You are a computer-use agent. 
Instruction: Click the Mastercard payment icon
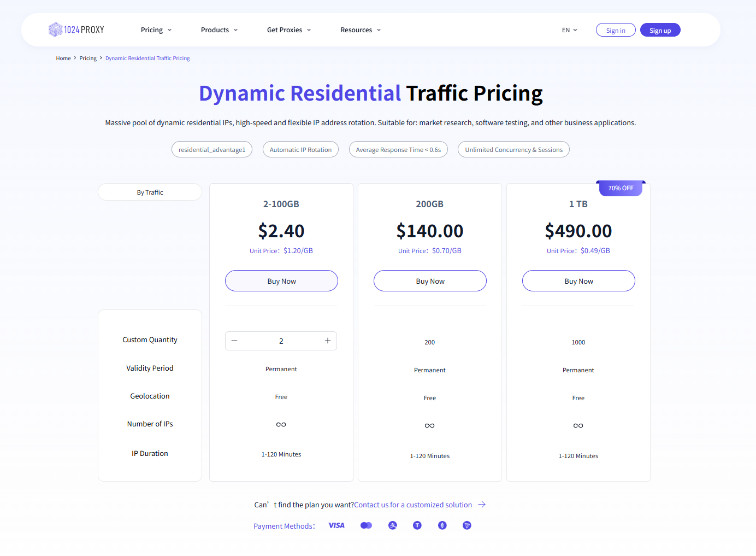(366, 525)
